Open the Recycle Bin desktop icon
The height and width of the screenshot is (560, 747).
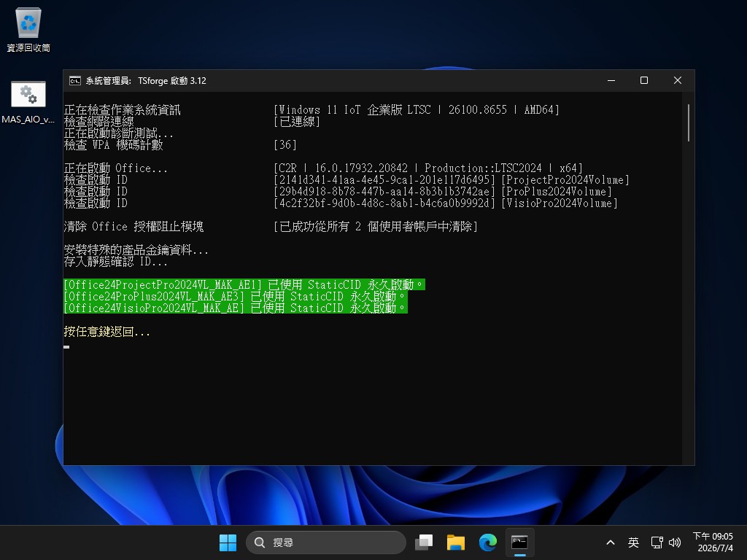[x=28, y=29]
